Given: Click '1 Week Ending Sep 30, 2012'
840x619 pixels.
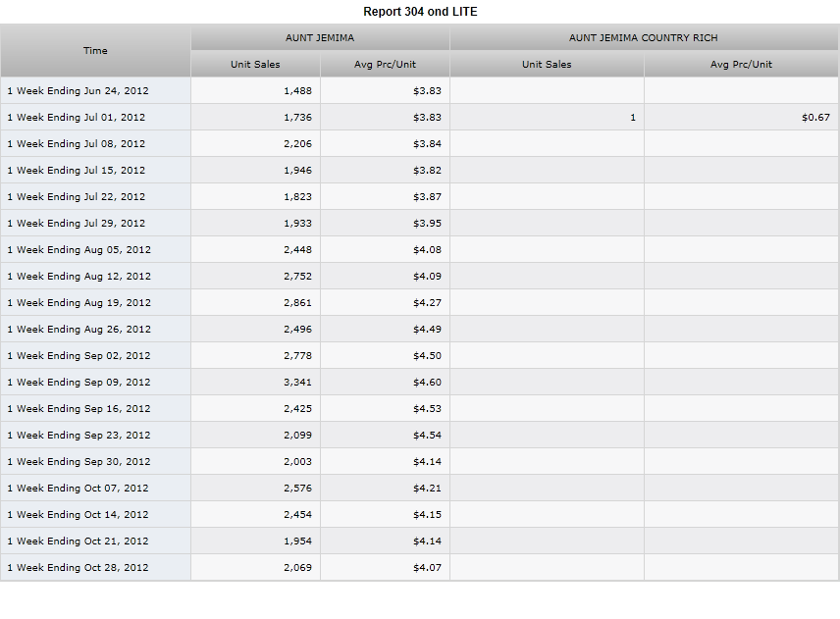Looking at the screenshot, I should 95,462.
